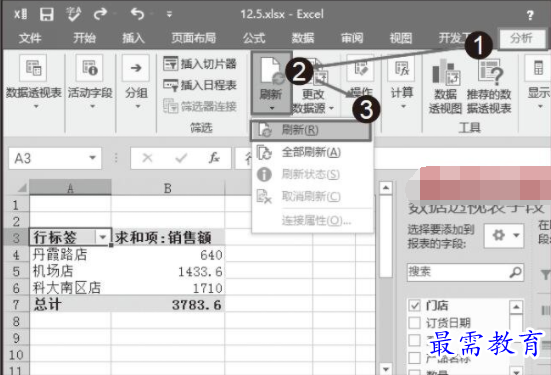This screenshot has width=551, height=375.
Task: Open the help question mark icon
Action: click(x=530, y=15)
